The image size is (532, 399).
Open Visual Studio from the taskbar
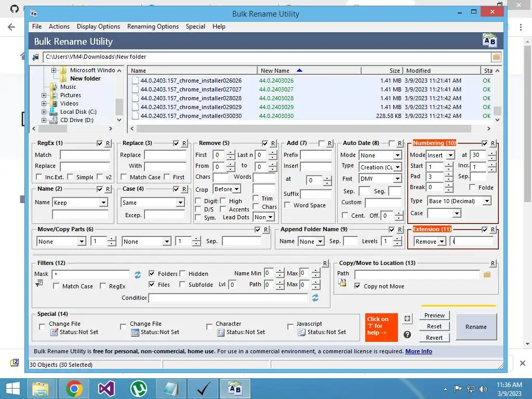[x=106, y=389]
